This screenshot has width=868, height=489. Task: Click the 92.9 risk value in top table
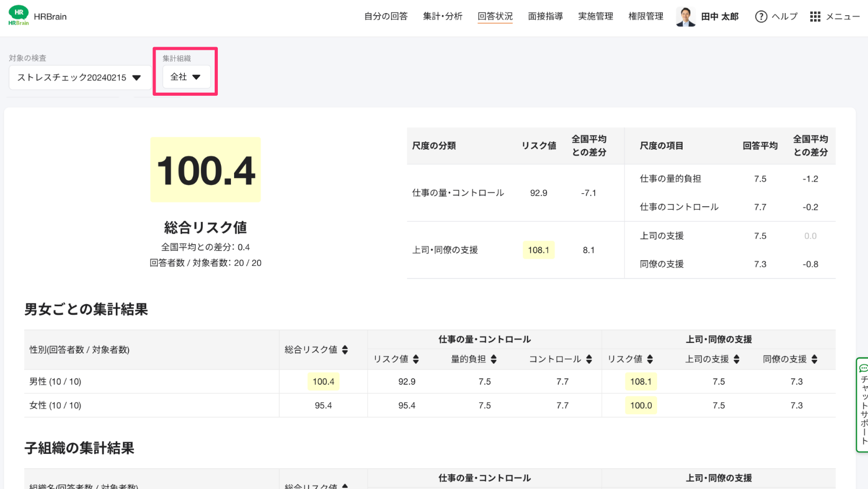(x=538, y=193)
